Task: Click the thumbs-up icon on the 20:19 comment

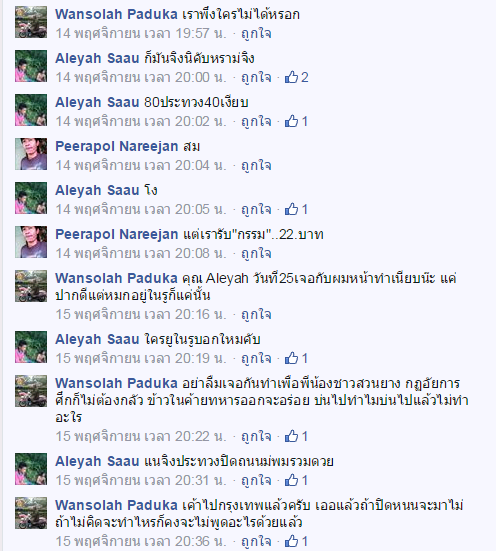Action: [x=291, y=358]
